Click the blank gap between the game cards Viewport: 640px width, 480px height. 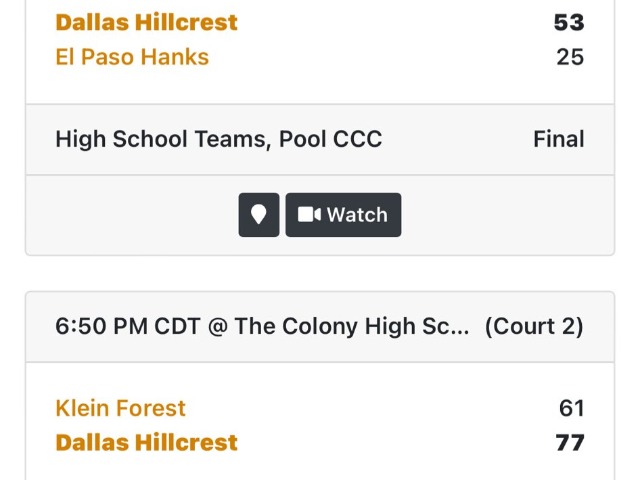(320, 273)
